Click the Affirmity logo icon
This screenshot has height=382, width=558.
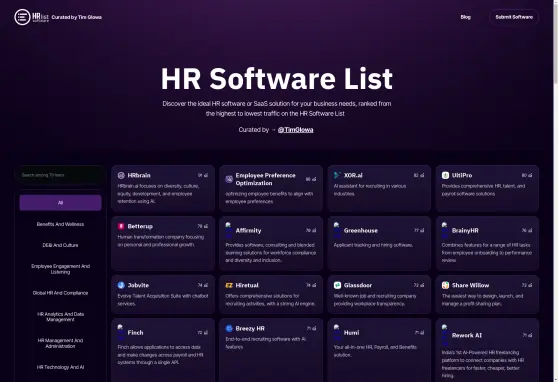coord(229,230)
